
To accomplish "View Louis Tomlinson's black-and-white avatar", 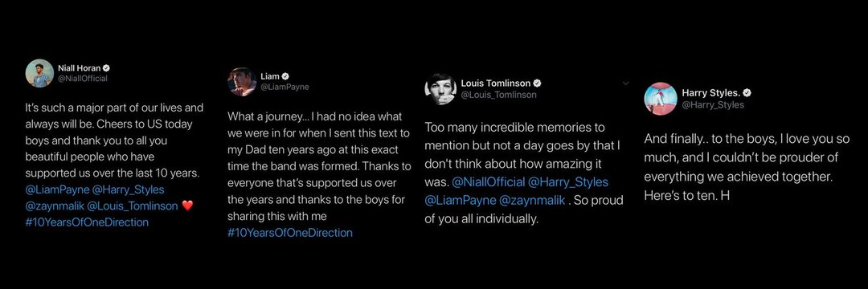I will pyautogui.click(x=440, y=88).
